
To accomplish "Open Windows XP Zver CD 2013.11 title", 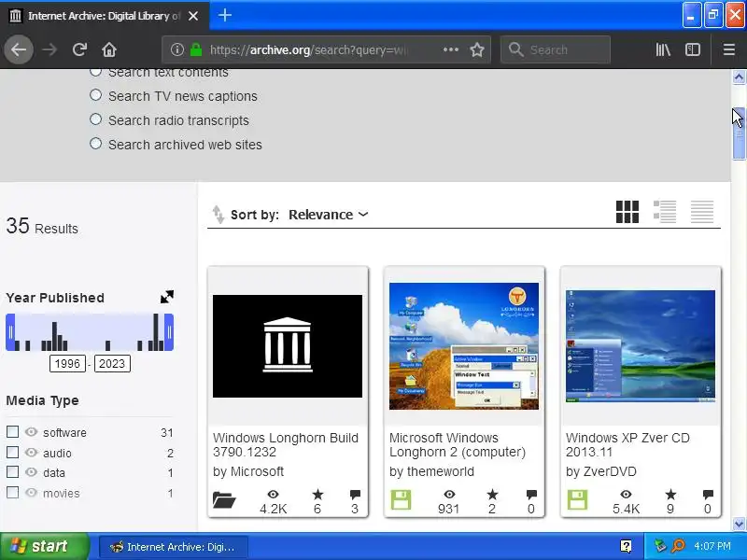I will [x=627, y=445].
